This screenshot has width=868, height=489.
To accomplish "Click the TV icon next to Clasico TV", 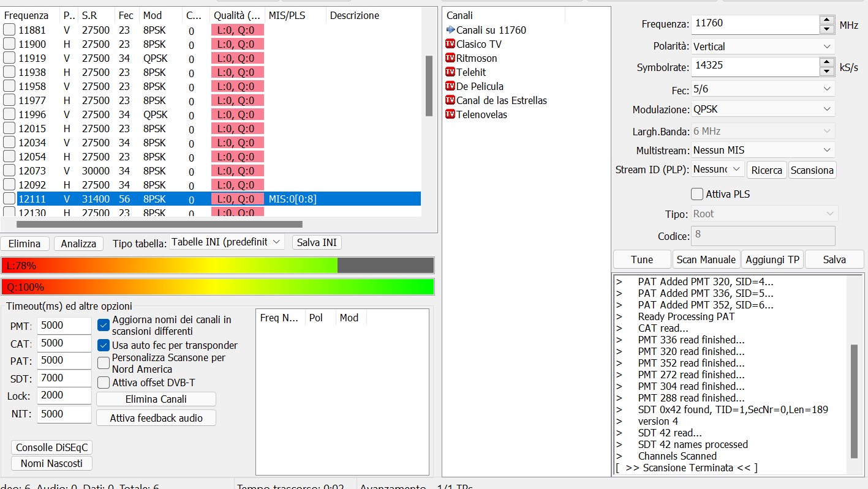I will pos(450,44).
